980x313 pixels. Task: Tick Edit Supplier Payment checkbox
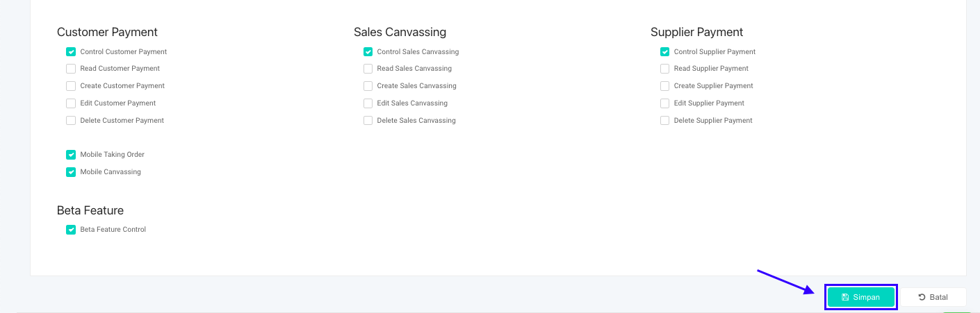tap(664, 103)
